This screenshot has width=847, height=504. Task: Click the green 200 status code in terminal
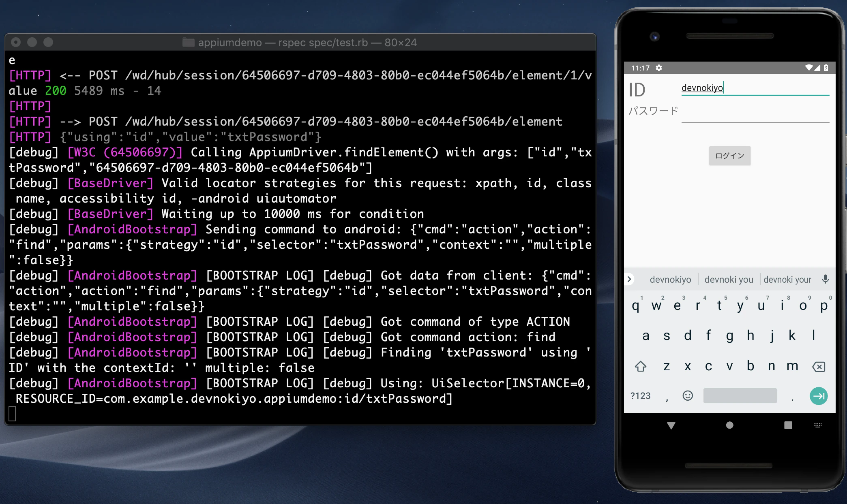point(56,91)
